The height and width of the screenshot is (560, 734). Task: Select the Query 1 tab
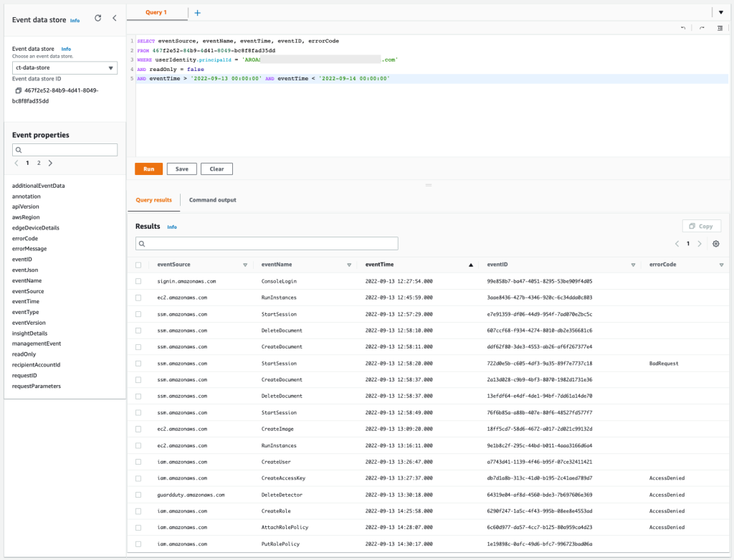pyautogui.click(x=158, y=12)
